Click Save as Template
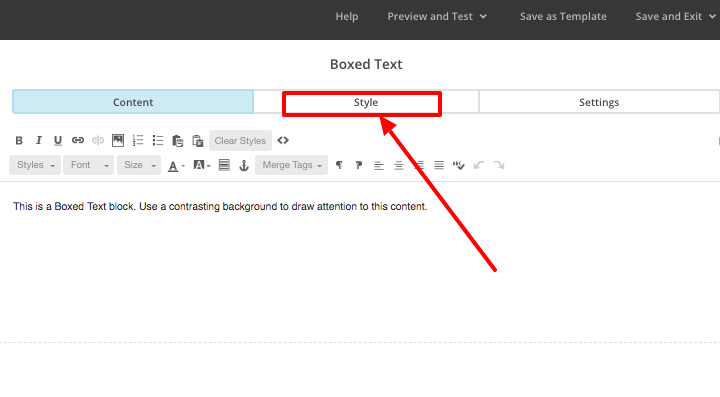Screen dimensions: 720x397 click(563, 17)
